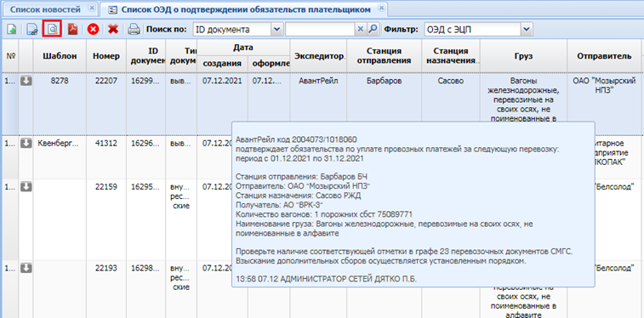The height and width of the screenshot is (318, 644).
Task: Sort by the 'Станция отправления' column header
Action: point(384,56)
